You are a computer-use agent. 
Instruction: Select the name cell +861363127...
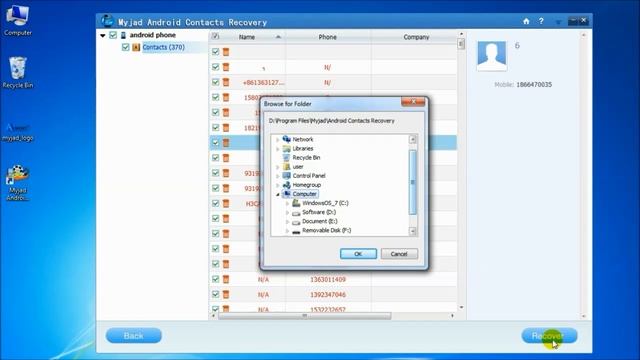click(x=263, y=82)
